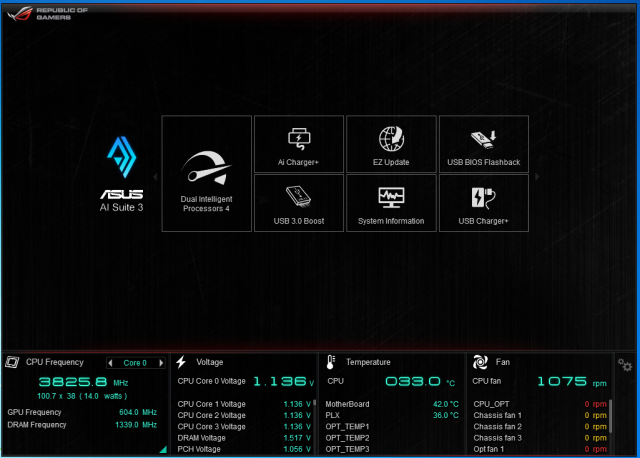The height and width of the screenshot is (458, 640).
Task: Select the CPU Core 3 Voltage row
Action: pyautogui.click(x=244, y=427)
